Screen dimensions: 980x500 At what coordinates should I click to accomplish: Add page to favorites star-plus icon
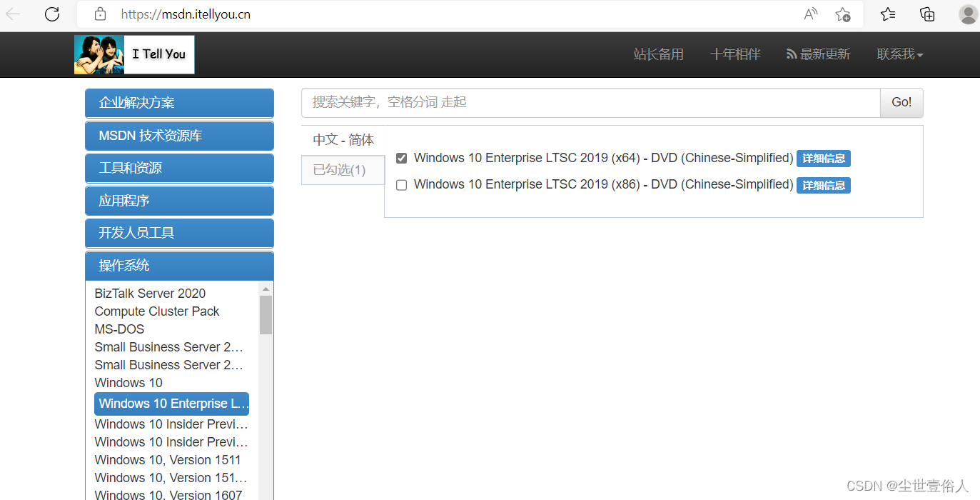[842, 14]
